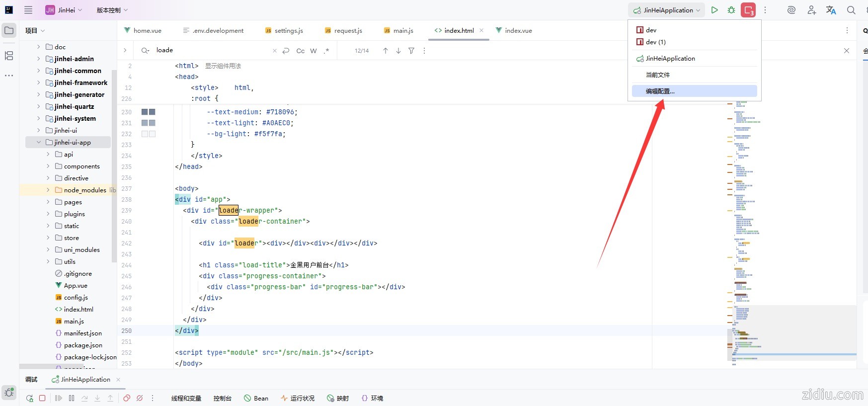Screen dimensions: 868x406
Task: Open the 运行状况 debug tab
Action: (x=298, y=398)
